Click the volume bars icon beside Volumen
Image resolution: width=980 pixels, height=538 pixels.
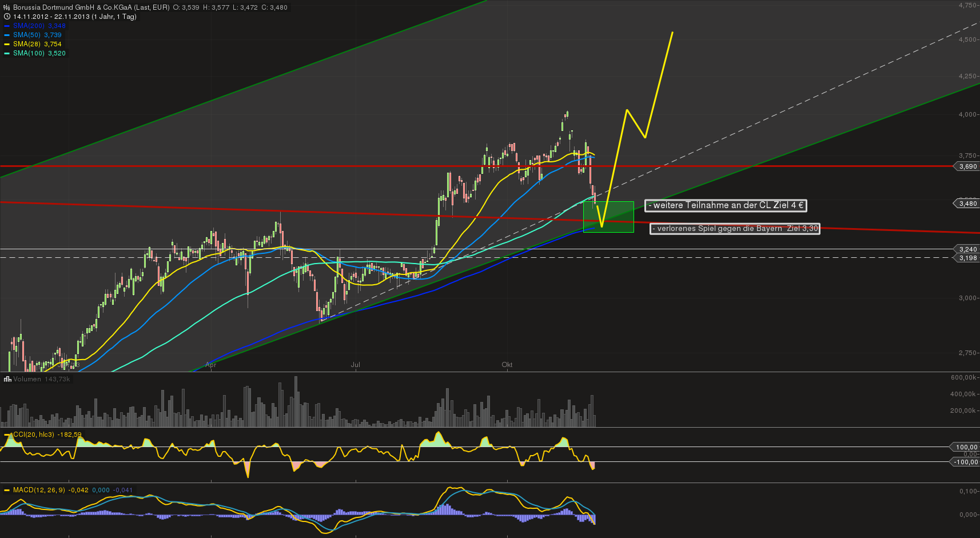(7, 379)
